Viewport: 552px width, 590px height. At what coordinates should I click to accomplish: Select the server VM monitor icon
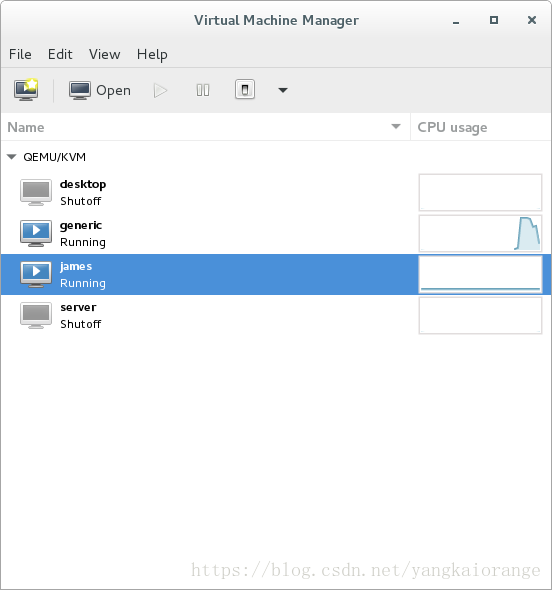pos(36,315)
